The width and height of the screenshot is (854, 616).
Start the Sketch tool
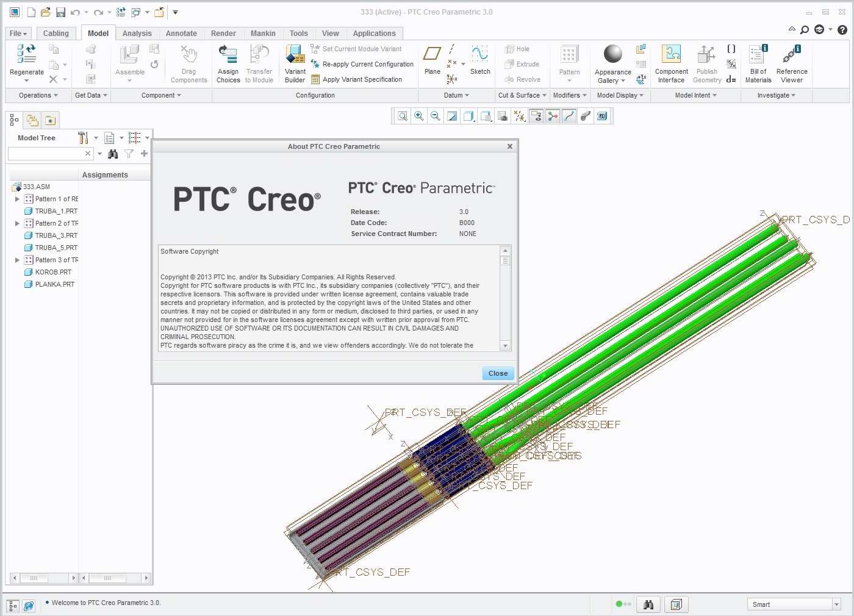click(480, 54)
